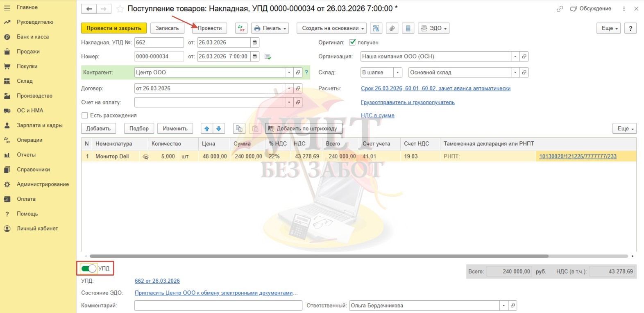Move row up with blue arrow
Screen dimensions: 644x313
207,129
